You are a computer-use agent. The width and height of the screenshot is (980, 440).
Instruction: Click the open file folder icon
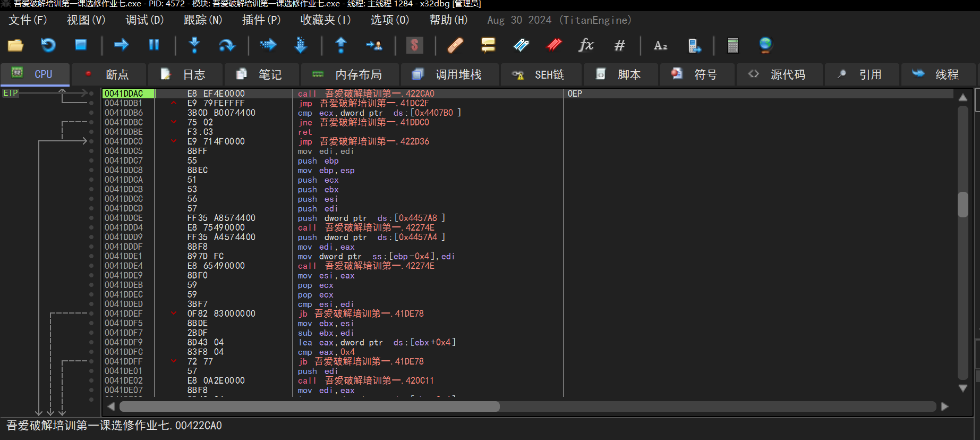point(15,45)
